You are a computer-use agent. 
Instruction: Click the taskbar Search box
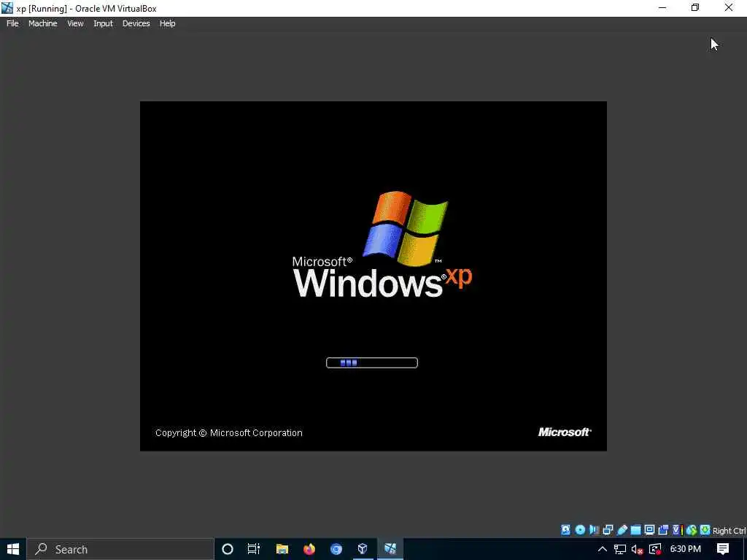point(120,549)
